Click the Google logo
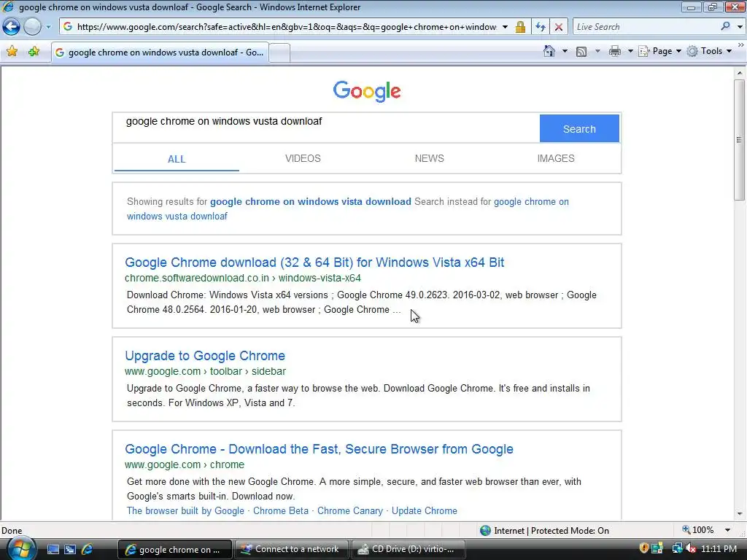The width and height of the screenshot is (747, 560). [367, 91]
